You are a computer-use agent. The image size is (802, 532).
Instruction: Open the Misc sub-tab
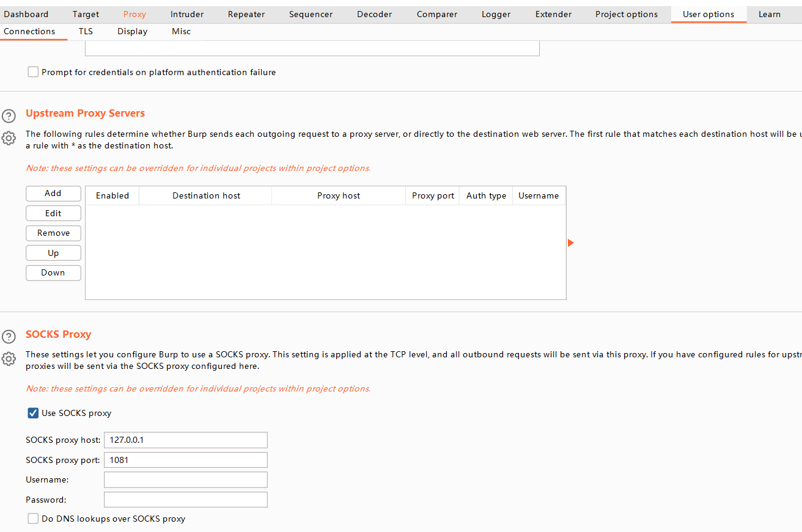tap(182, 31)
